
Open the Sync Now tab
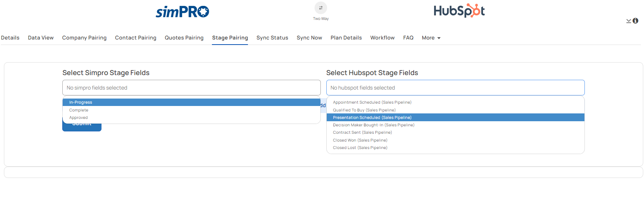coord(309,38)
